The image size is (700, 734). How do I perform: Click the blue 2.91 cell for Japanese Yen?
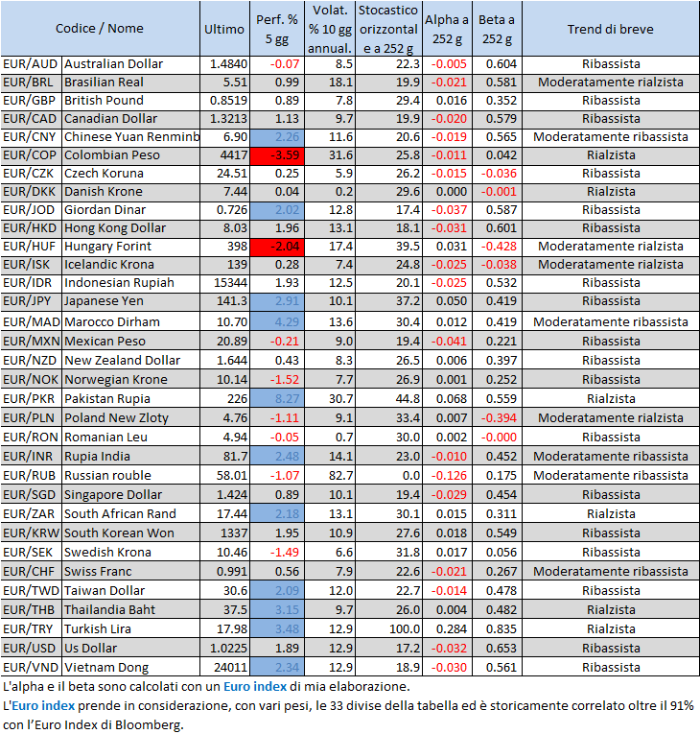tap(277, 301)
